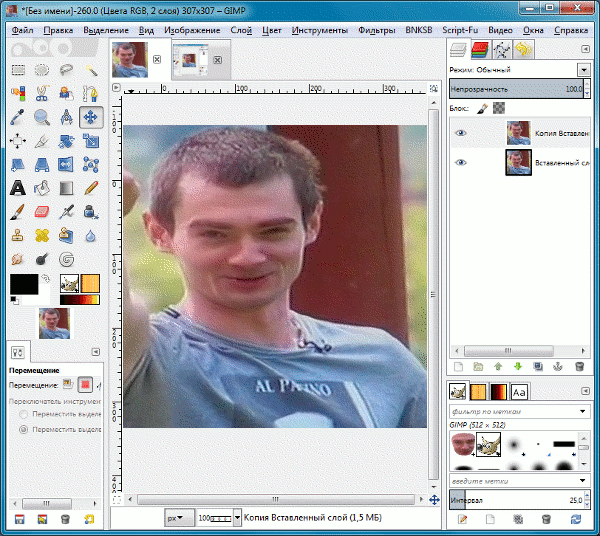
Task: Open the Фильтры menu
Action: tap(377, 30)
